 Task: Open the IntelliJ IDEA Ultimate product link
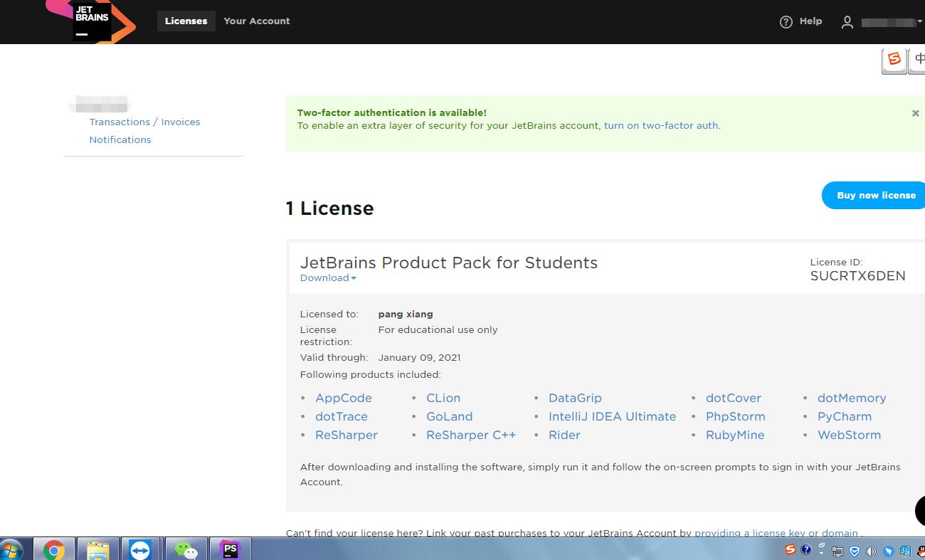612,417
